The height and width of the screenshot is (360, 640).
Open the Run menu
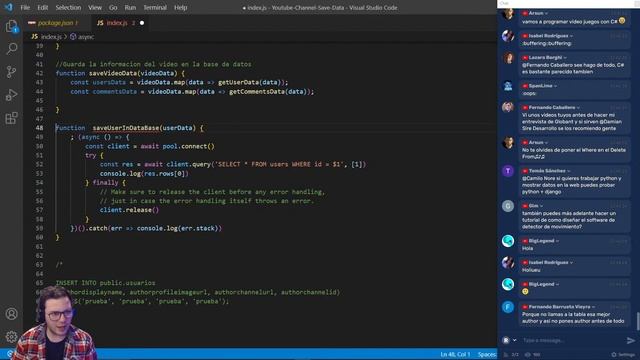click(x=130, y=7)
